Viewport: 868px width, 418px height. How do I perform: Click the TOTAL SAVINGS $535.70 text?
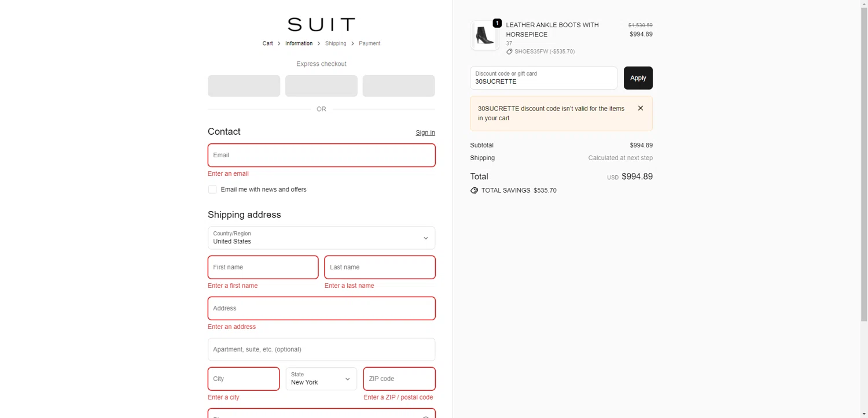point(519,190)
